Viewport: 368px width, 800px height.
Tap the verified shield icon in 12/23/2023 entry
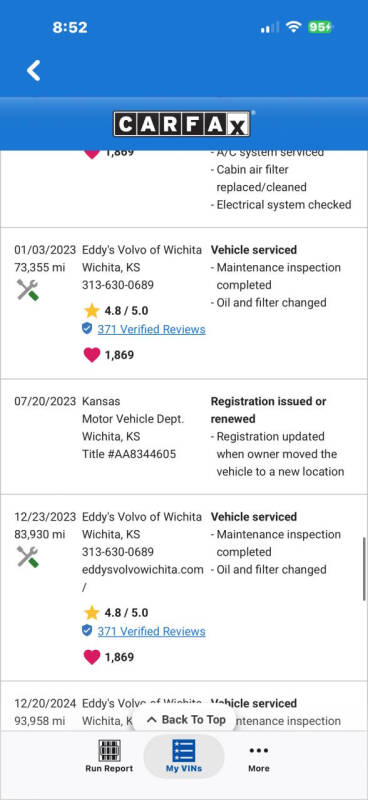(x=87, y=631)
